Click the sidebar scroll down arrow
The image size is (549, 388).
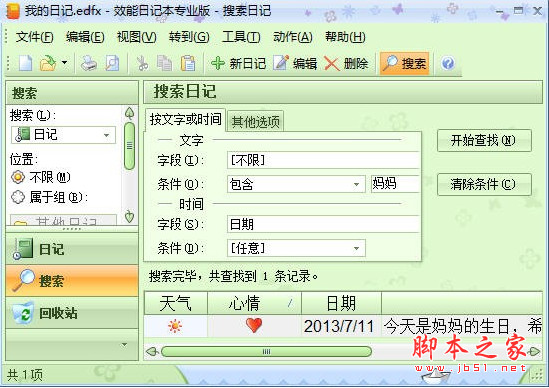coord(130,216)
